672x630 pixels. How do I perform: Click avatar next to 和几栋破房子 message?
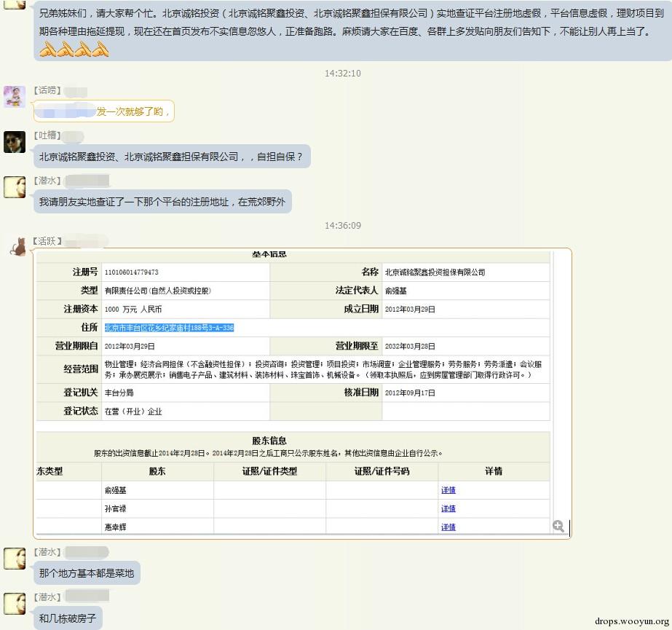pyautogui.click(x=15, y=604)
